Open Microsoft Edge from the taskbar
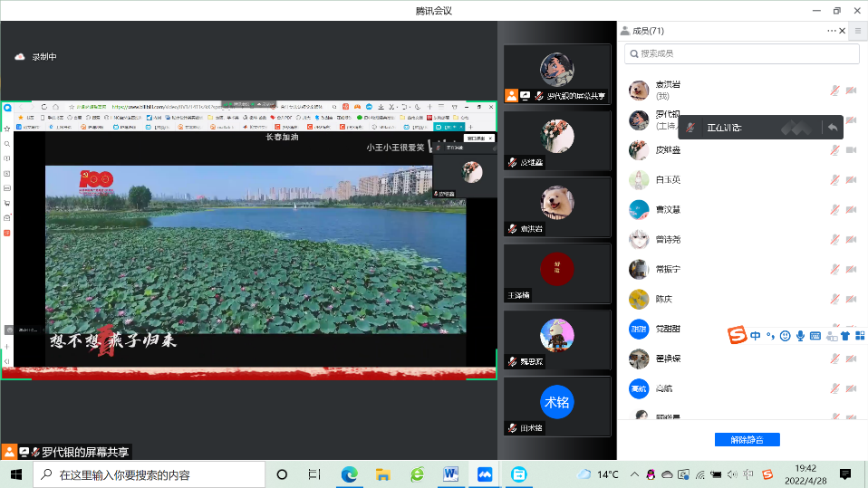Screen dimensions: 868x488 tap(350, 474)
